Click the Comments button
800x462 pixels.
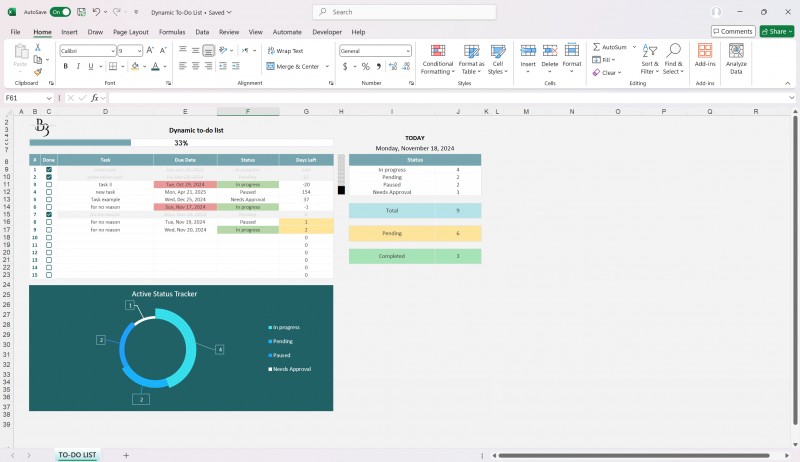[x=733, y=32]
